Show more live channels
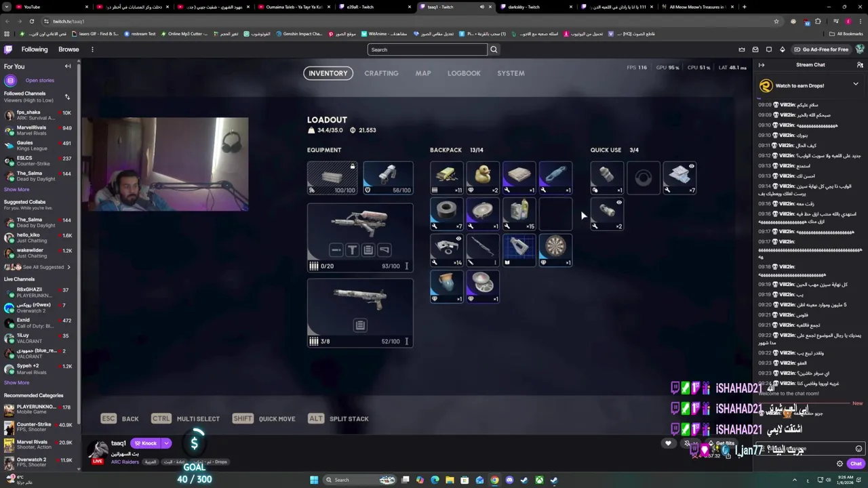This screenshot has width=868, height=488. click(x=16, y=382)
